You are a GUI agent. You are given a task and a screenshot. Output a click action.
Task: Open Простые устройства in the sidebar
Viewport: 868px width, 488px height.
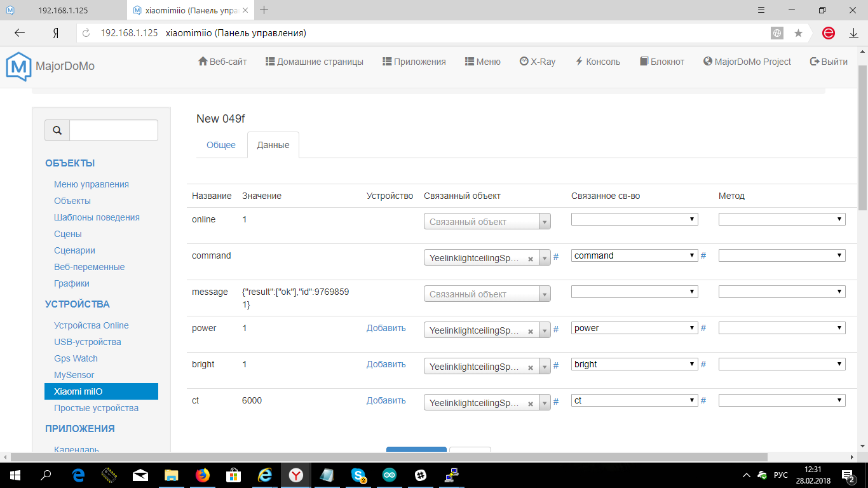(x=96, y=408)
